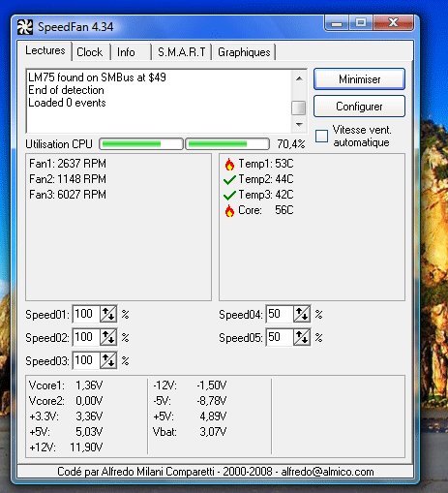Click the Vcore1 1,36V value
Image resolution: width=448 pixels, height=493 pixels.
point(89,385)
